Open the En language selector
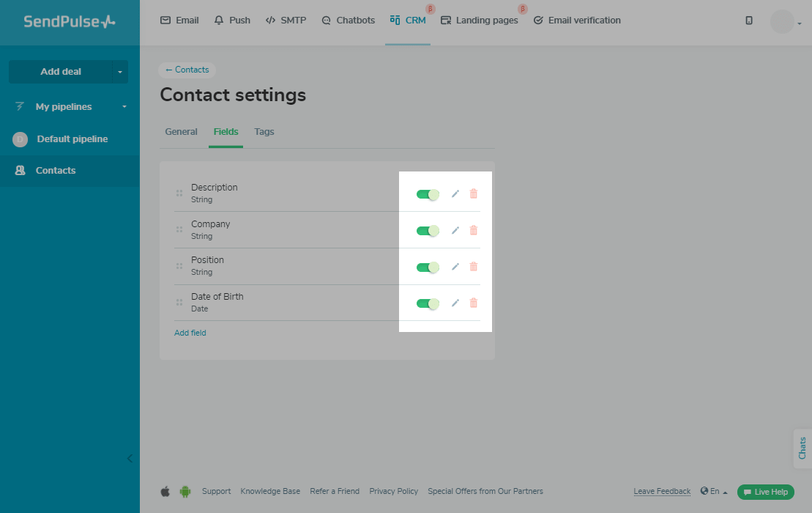The width and height of the screenshot is (812, 513). (714, 492)
